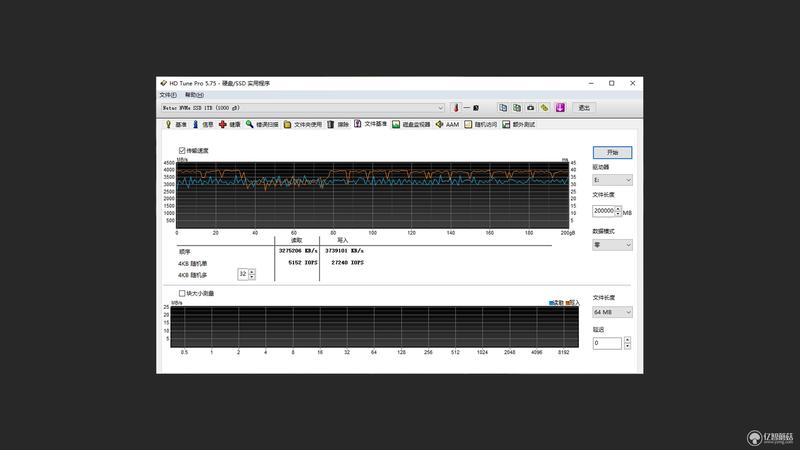Open the 额外测试 extra tests tab
The height and width of the screenshot is (450, 800).
(x=519, y=124)
